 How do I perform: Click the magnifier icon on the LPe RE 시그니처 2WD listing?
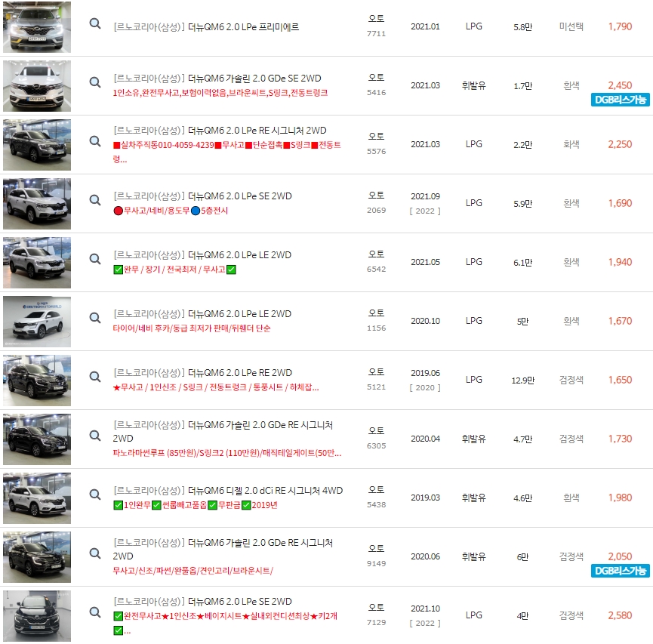click(94, 140)
